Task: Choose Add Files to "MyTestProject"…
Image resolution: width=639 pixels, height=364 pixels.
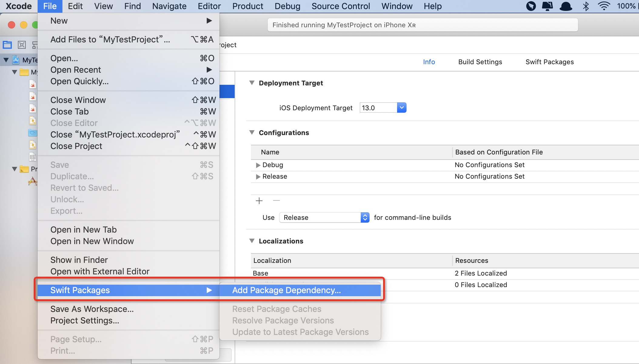Action: pyautogui.click(x=129, y=39)
